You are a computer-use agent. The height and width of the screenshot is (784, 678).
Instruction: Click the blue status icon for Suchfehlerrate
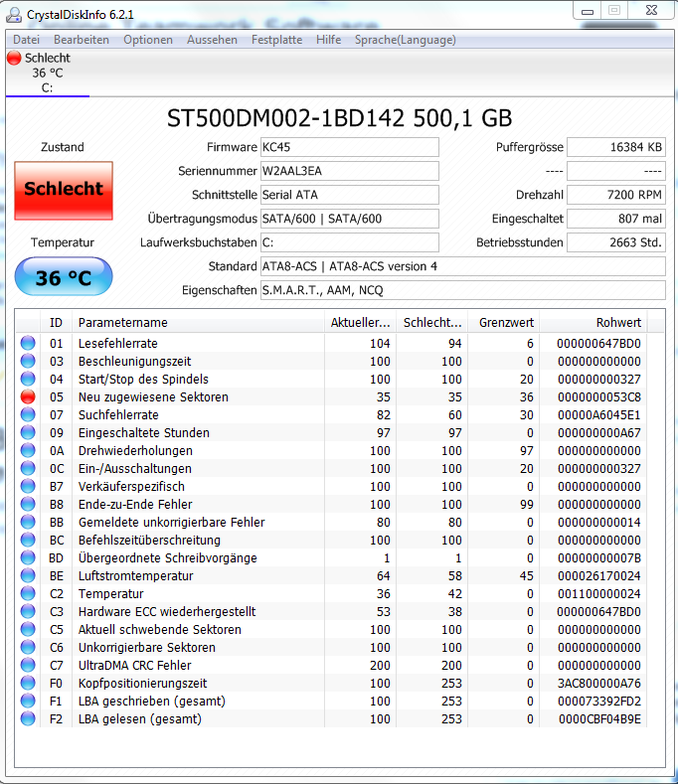point(28,414)
